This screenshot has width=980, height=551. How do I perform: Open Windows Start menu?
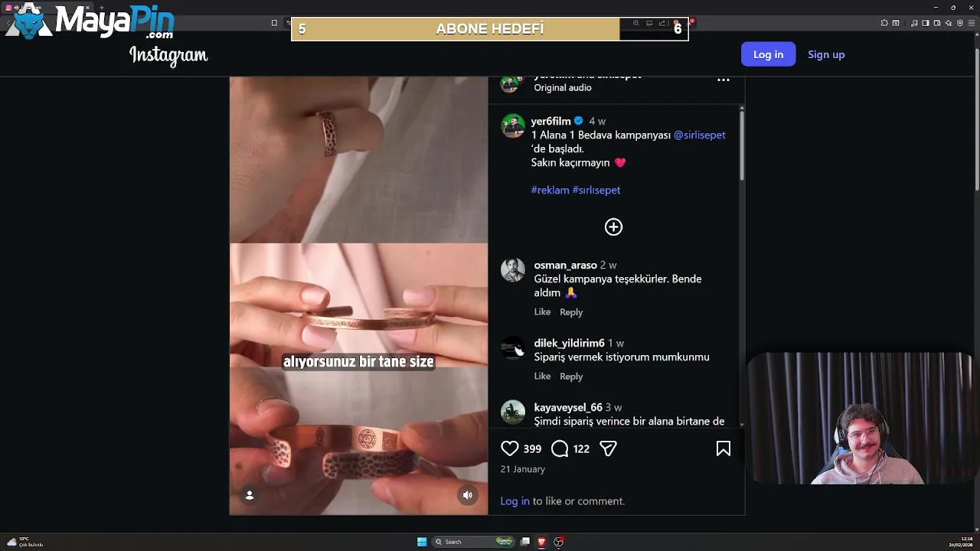click(422, 542)
